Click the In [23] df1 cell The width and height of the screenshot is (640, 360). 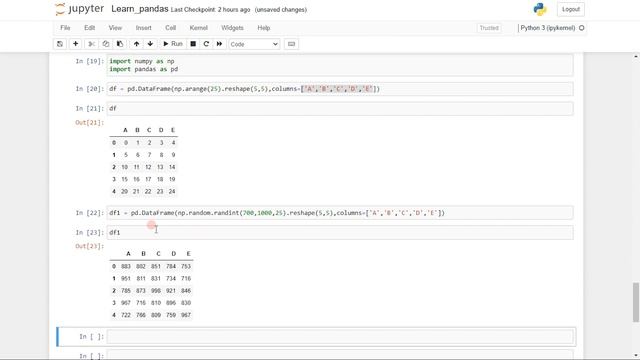[340, 233]
